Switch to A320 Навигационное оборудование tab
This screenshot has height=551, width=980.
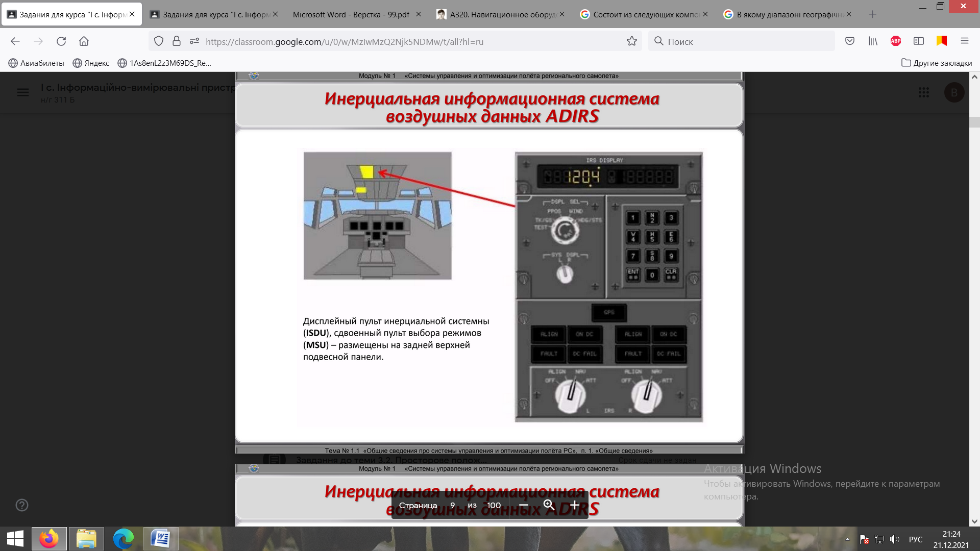[501, 14]
